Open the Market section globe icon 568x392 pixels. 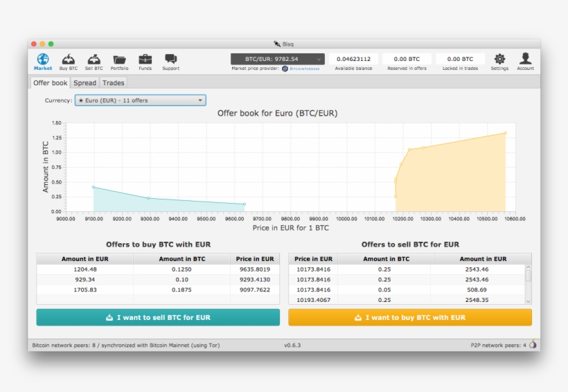click(43, 59)
